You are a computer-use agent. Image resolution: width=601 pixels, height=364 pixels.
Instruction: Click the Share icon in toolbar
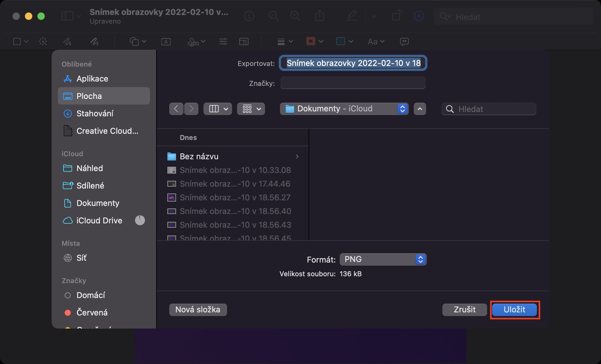[319, 16]
